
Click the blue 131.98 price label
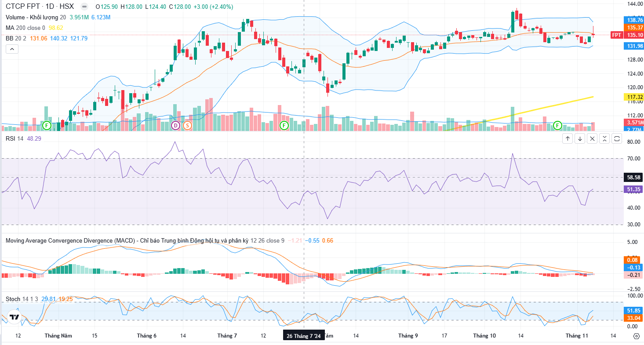[633, 46]
